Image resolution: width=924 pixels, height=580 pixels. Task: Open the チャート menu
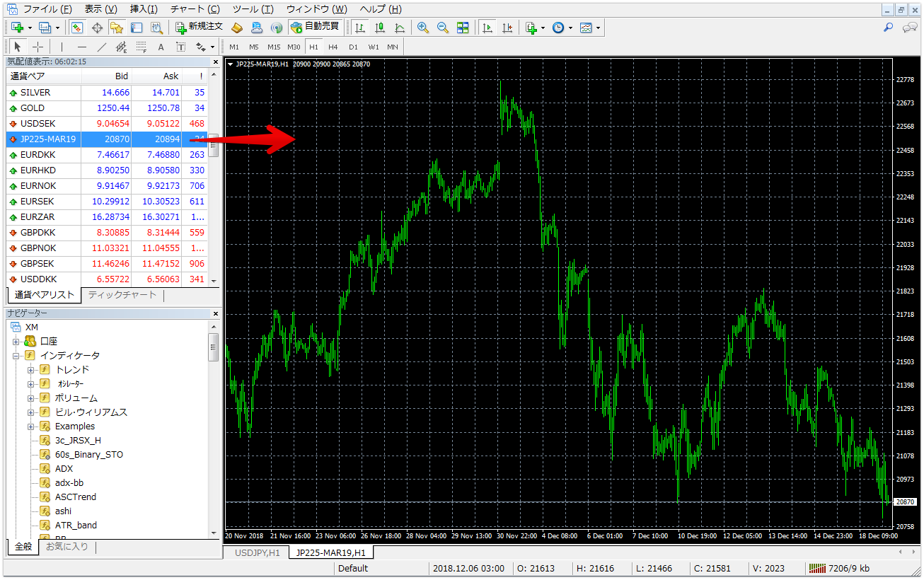pyautogui.click(x=195, y=9)
